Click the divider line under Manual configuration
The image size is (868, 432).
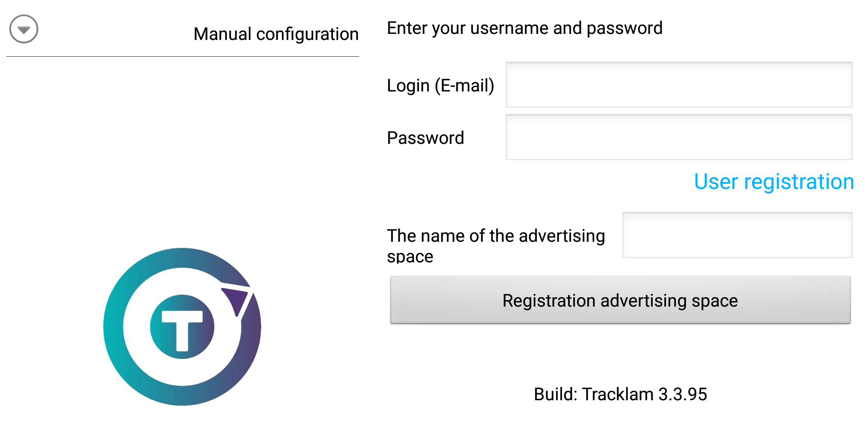point(183,56)
